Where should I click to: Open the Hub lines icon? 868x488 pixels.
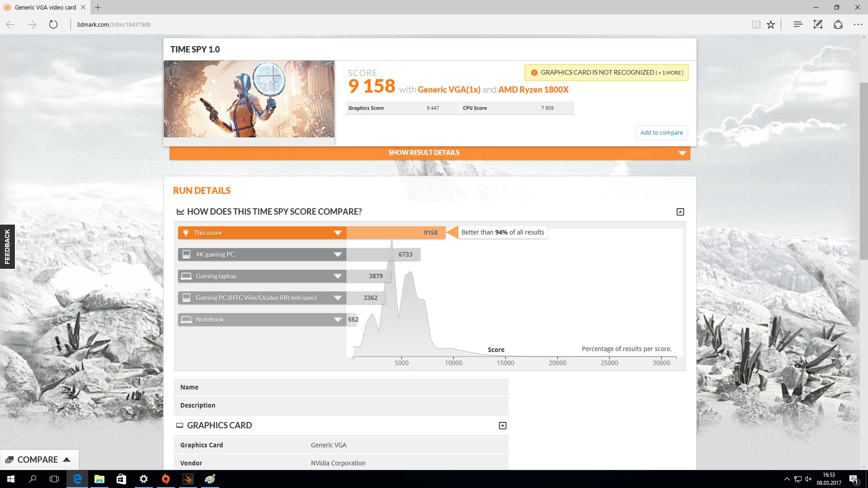point(798,24)
